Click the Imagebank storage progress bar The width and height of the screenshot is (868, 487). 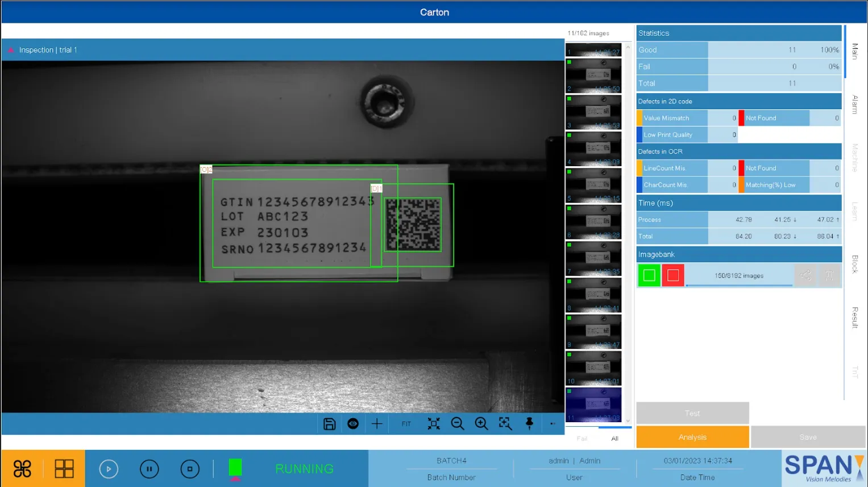click(739, 285)
